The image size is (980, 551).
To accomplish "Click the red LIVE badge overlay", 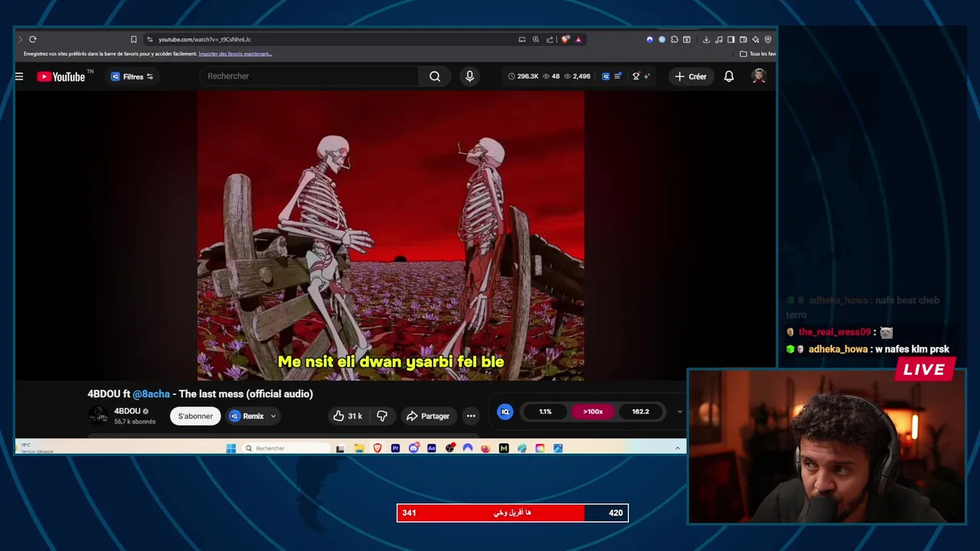I will point(924,370).
